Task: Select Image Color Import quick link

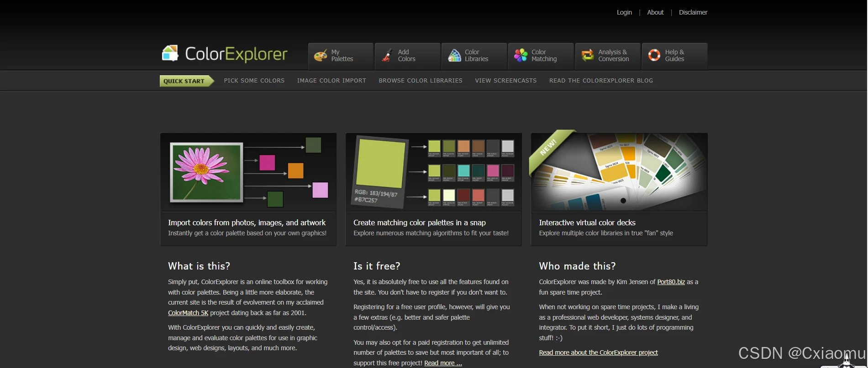Action: pyautogui.click(x=331, y=81)
